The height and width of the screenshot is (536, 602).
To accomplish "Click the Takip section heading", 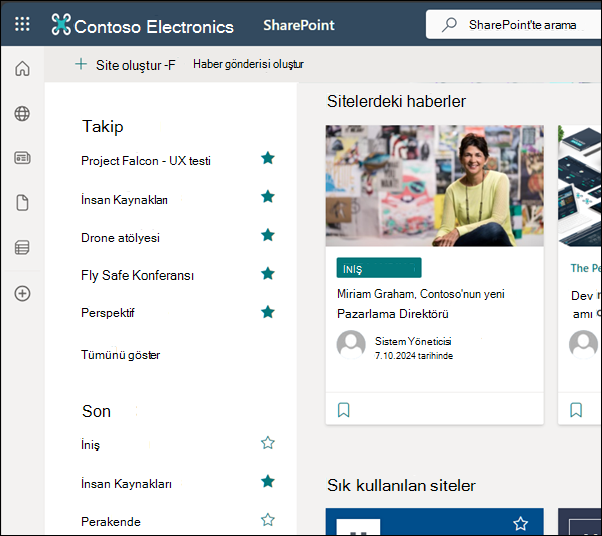I will click(103, 126).
